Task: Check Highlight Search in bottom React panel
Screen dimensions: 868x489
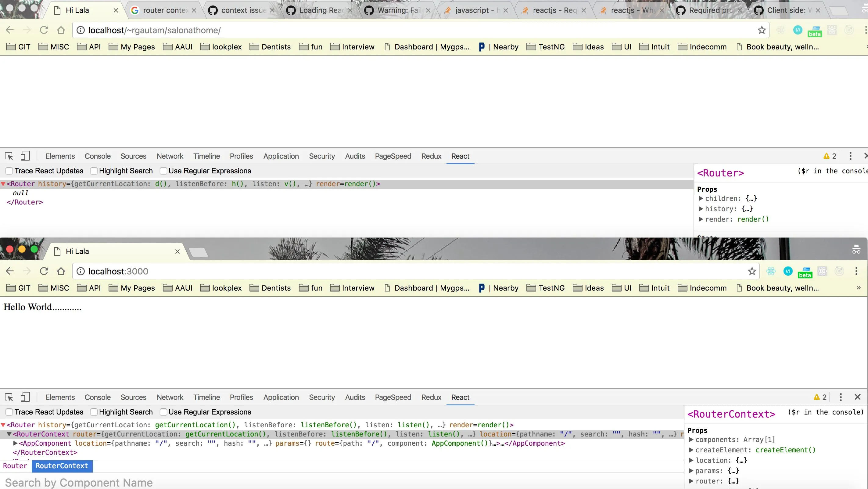Action: point(94,412)
